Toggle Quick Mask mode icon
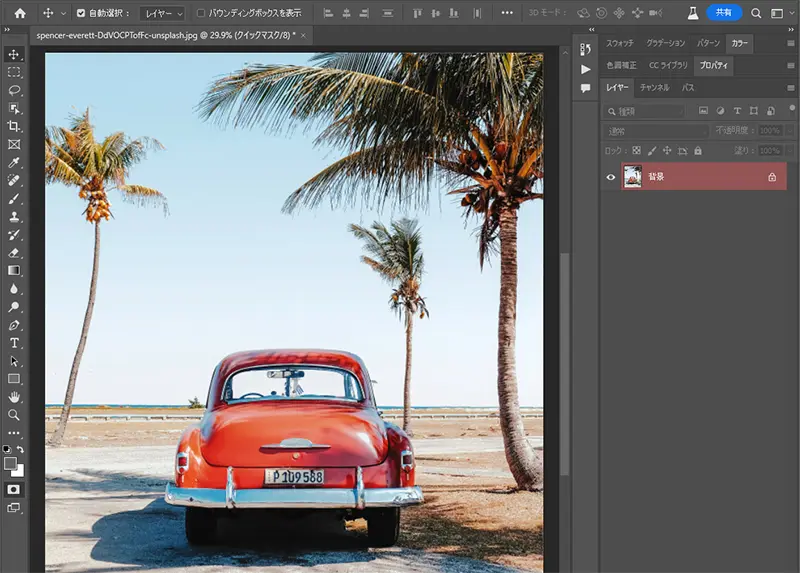Screen dimensions: 800x573 pos(14,490)
